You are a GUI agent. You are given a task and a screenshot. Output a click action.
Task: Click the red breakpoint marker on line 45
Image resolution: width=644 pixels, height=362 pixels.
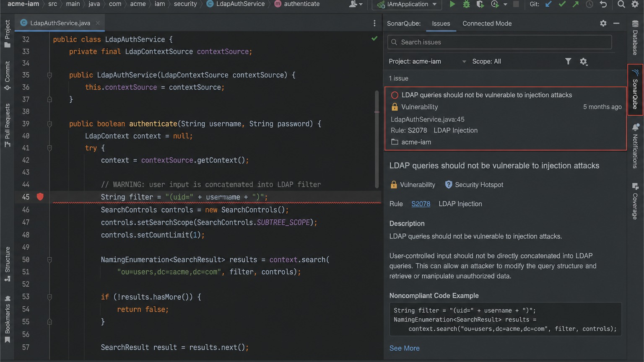(40, 197)
